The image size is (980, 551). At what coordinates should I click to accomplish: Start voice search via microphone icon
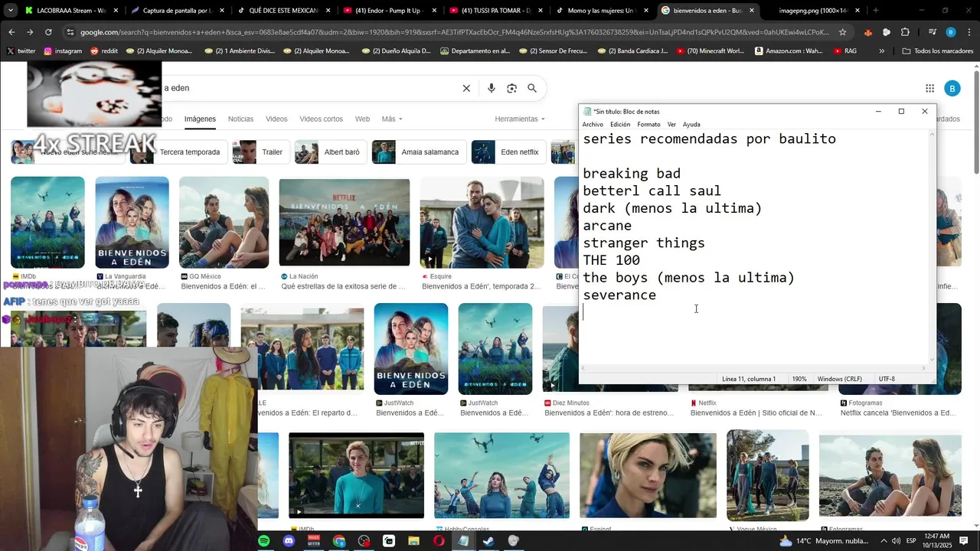pos(492,88)
